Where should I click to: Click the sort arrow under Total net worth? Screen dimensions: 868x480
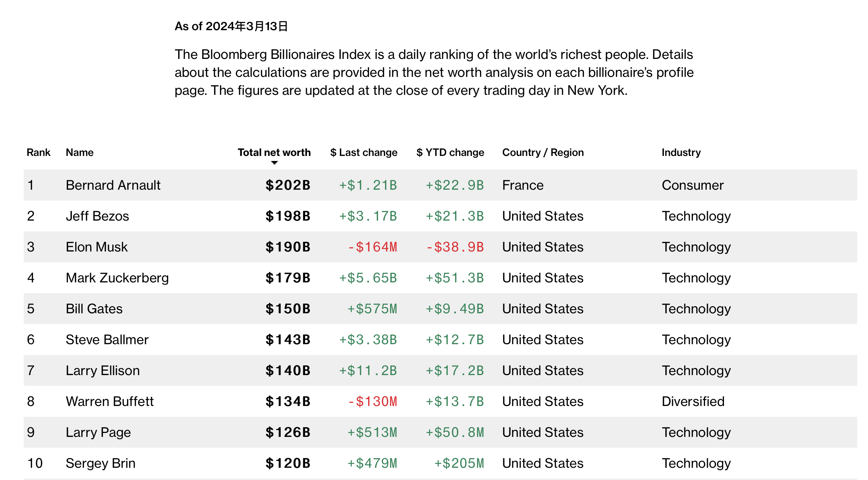pos(274,163)
